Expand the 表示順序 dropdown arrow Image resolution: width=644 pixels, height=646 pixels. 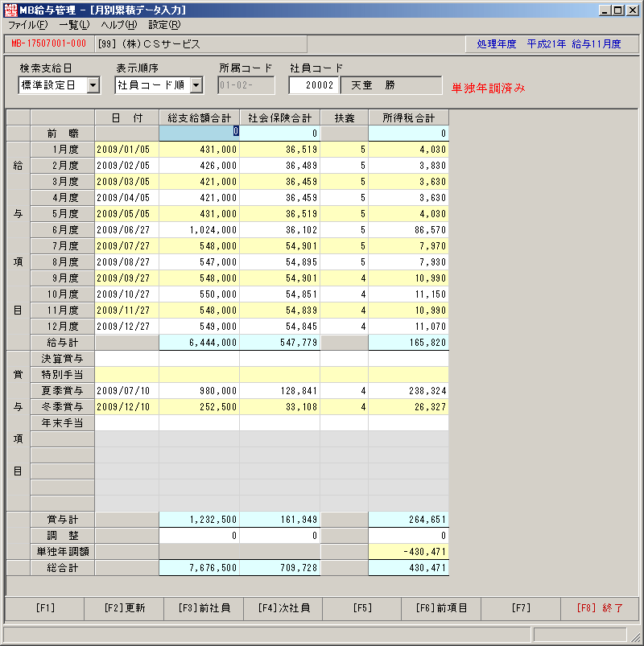pyautogui.click(x=196, y=85)
